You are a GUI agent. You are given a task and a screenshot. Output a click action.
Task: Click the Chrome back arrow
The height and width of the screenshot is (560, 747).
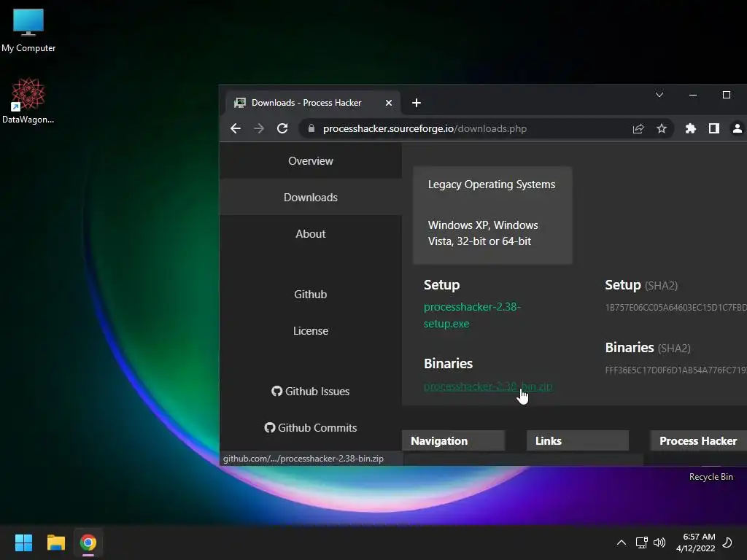coord(236,128)
